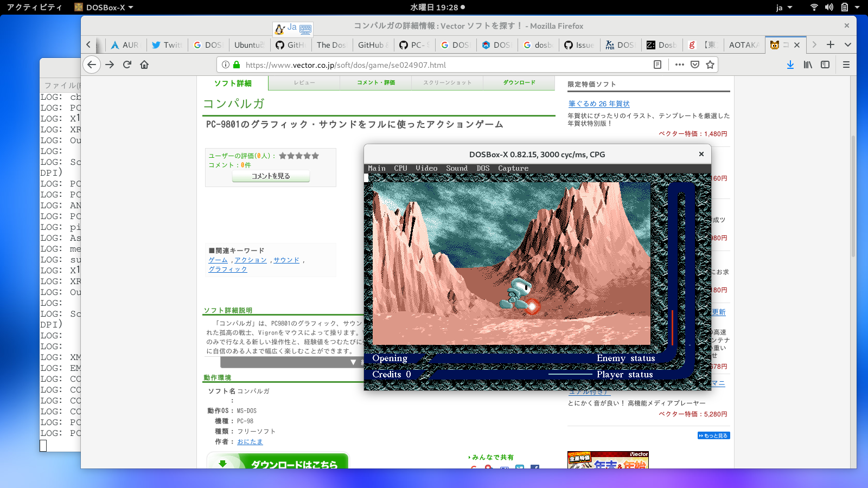Open the スクリーンショット page tab

point(448,82)
